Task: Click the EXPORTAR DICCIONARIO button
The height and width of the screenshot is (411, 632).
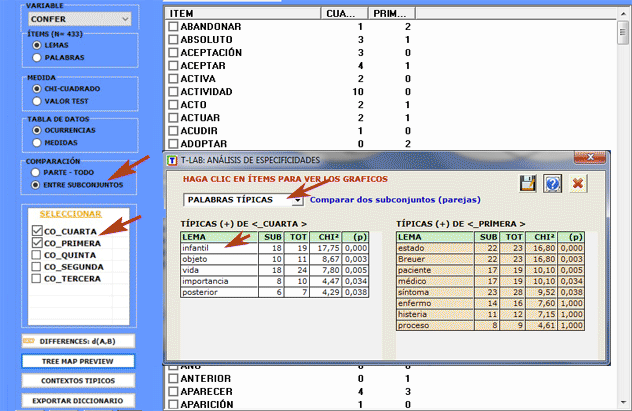Action: (x=76, y=400)
